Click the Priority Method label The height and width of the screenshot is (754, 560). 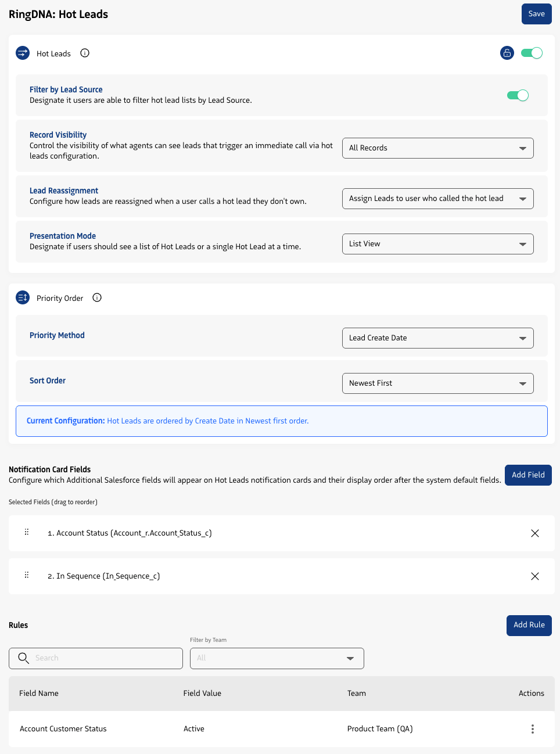57,335
